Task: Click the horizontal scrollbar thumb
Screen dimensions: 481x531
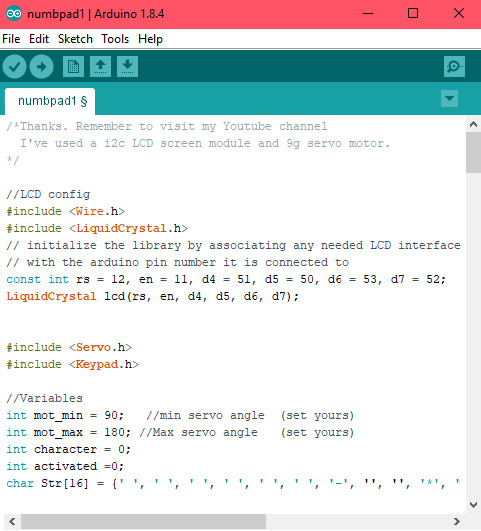Action: tap(143, 521)
